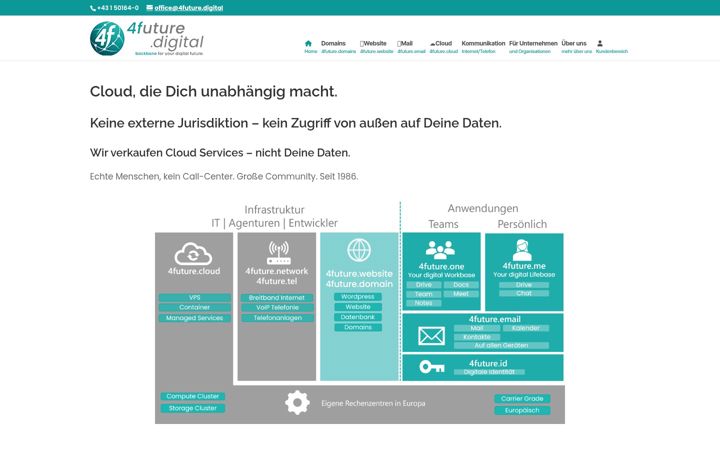Select the Chat label in 4future.me
Image resolution: width=720 pixels, height=450 pixels.
524,293
